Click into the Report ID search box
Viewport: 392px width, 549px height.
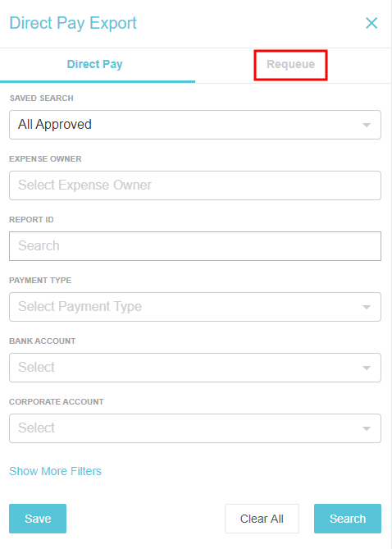click(195, 246)
